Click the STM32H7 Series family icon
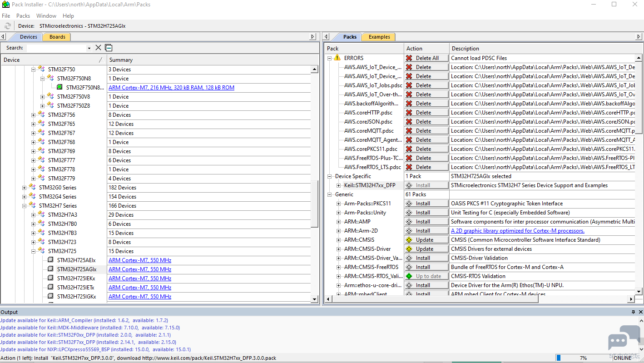This screenshot has width=644, height=363. (x=32, y=205)
